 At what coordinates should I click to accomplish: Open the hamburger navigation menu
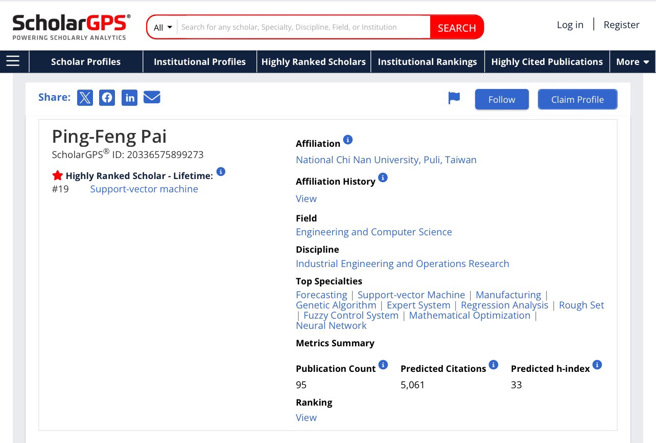point(13,62)
